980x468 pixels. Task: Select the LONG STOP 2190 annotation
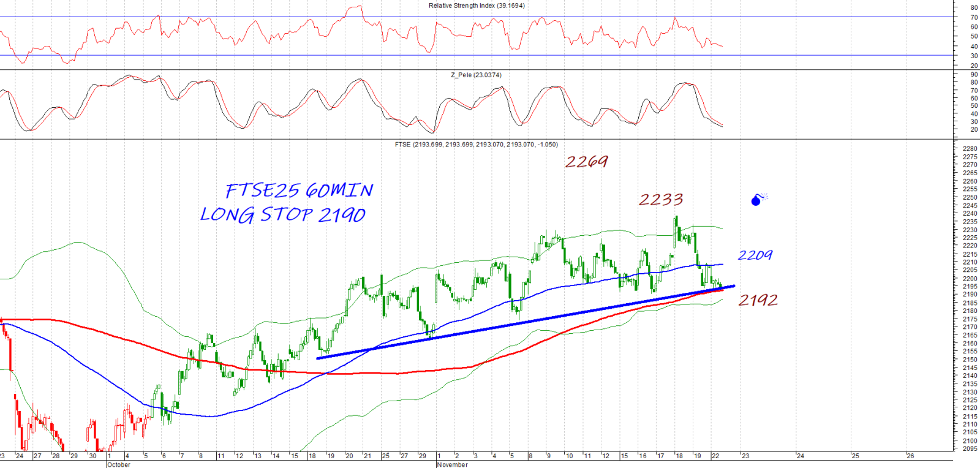283,214
